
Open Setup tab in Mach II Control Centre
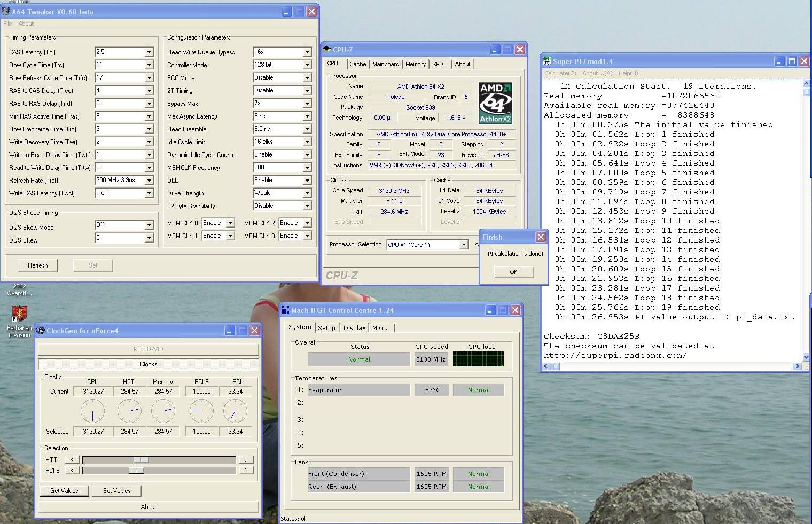pos(326,328)
